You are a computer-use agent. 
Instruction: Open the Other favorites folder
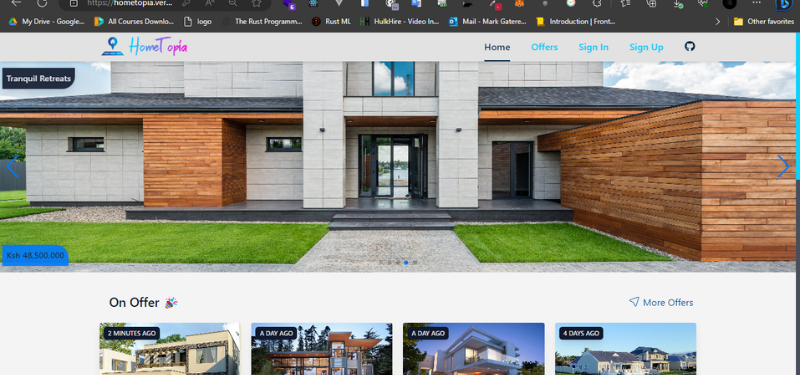763,21
